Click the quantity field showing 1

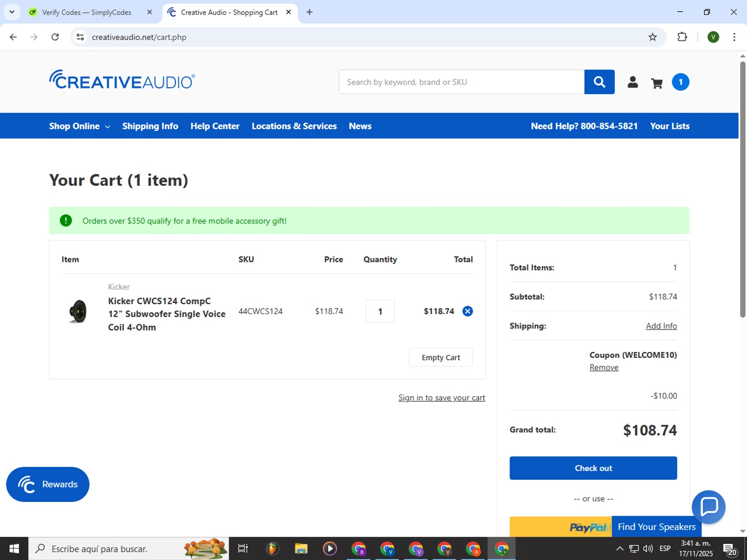click(380, 311)
